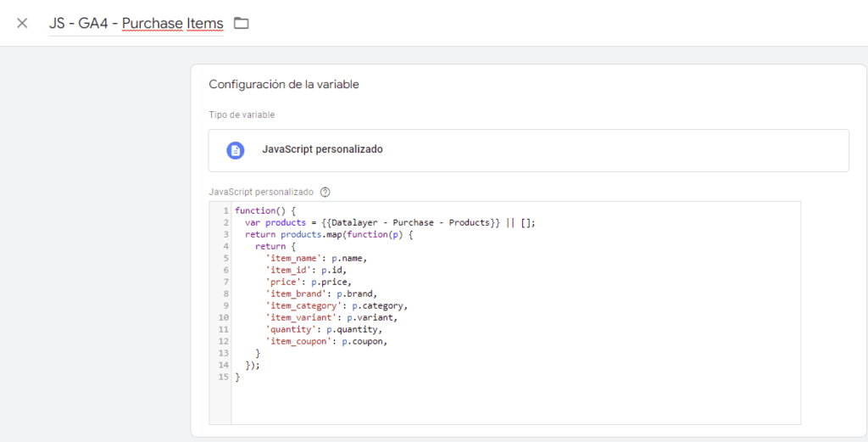Edit the variable name 'JS - GA4 - Purchase Items'
868x442 pixels.
point(136,24)
